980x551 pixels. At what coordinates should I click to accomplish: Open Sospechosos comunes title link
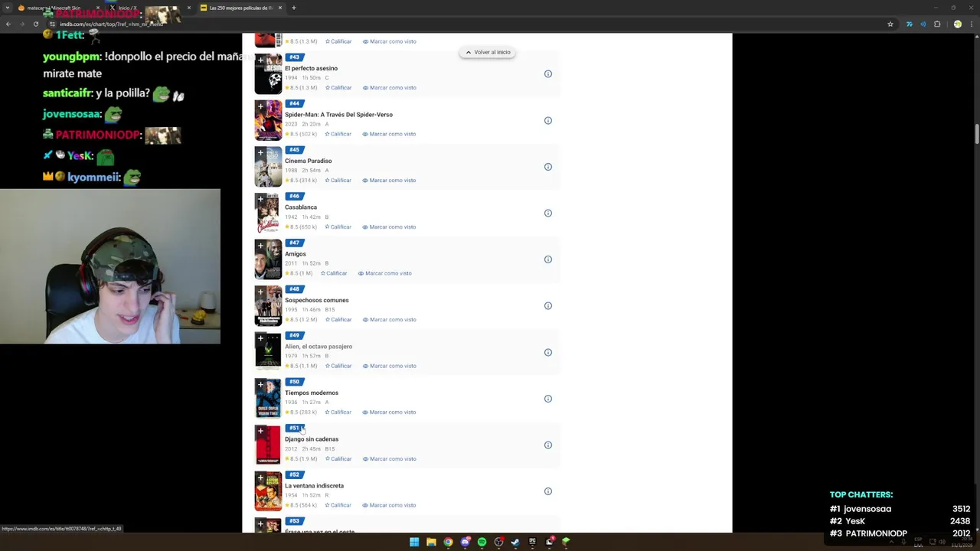(x=316, y=300)
